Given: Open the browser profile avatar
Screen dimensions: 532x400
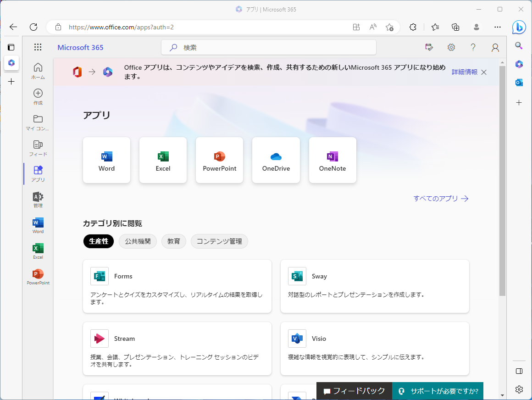Looking at the screenshot, I should point(477,27).
